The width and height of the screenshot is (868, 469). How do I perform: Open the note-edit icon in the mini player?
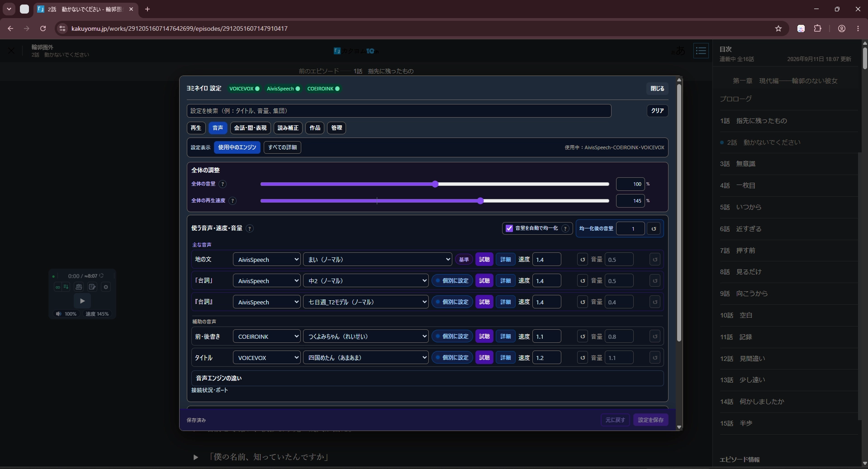point(92,287)
